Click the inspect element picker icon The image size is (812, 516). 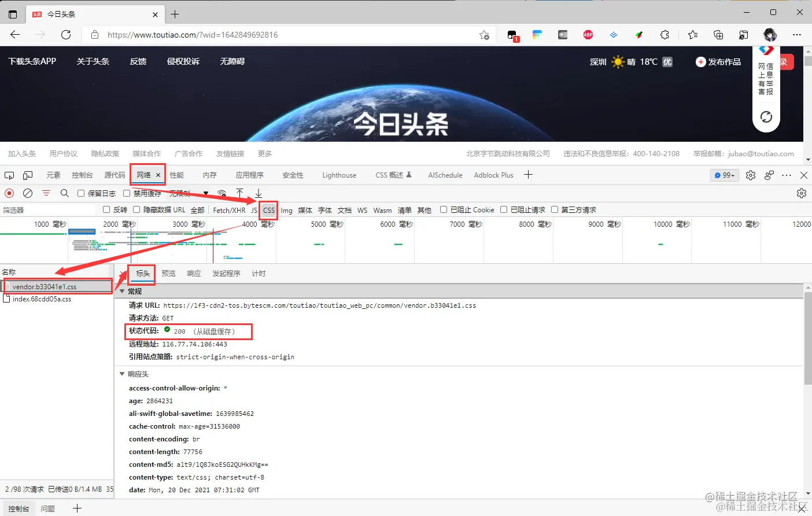point(9,175)
